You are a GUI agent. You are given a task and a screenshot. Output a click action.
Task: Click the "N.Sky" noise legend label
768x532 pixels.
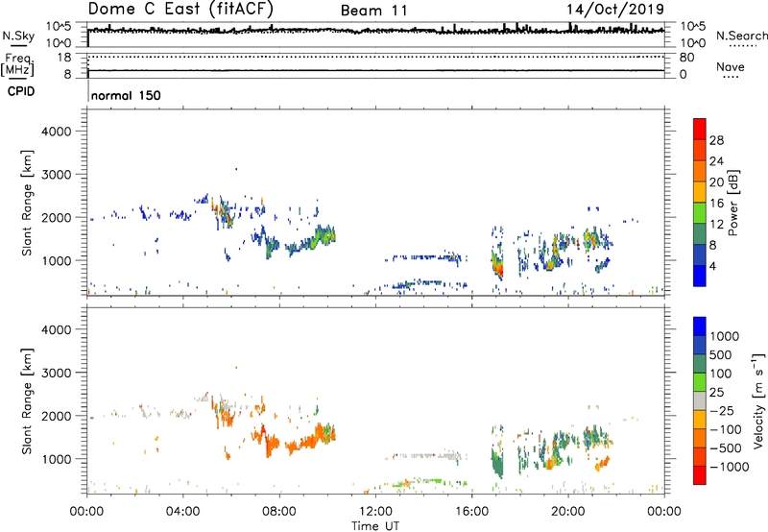(x=18, y=36)
